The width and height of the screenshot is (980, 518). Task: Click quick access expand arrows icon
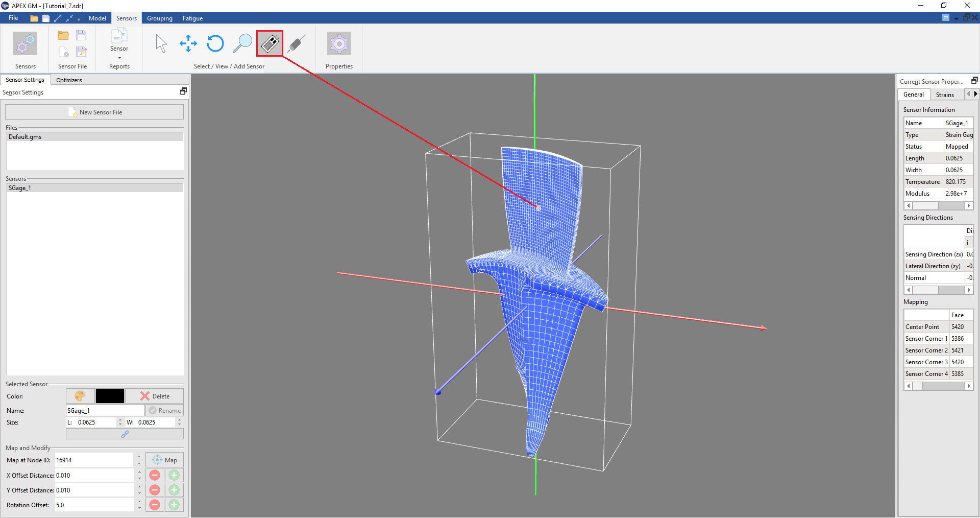pyautogui.click(x=58, y=18)
